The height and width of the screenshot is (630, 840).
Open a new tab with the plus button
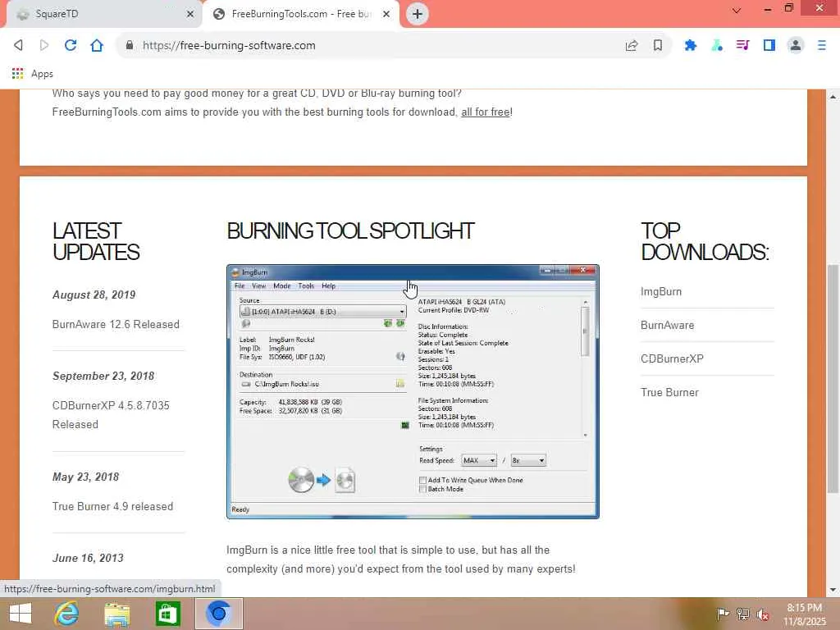pos(418,14)
